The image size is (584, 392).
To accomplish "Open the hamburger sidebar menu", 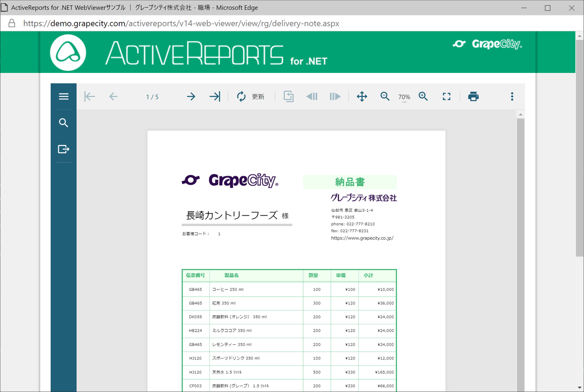I will click(x=64, y=96).
